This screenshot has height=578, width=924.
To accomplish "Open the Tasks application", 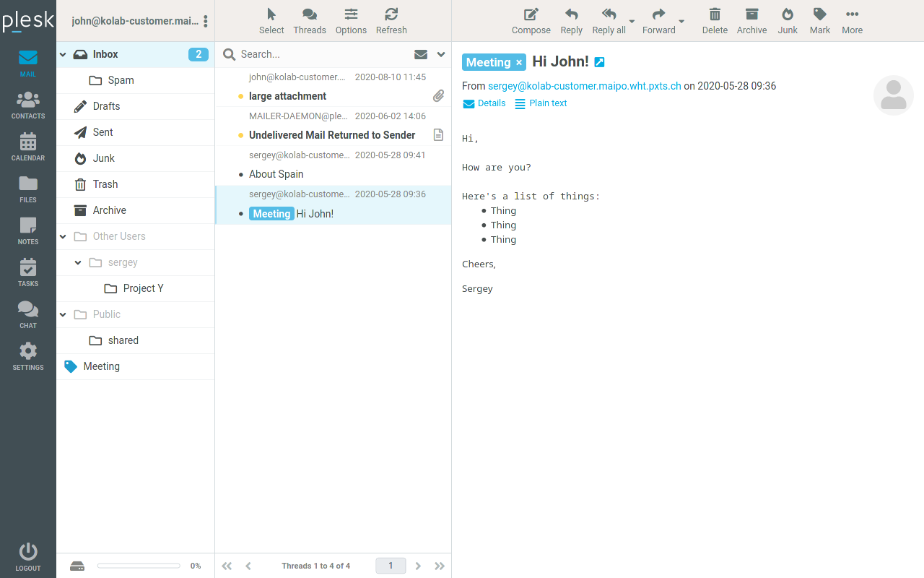I will coord(27,271).
